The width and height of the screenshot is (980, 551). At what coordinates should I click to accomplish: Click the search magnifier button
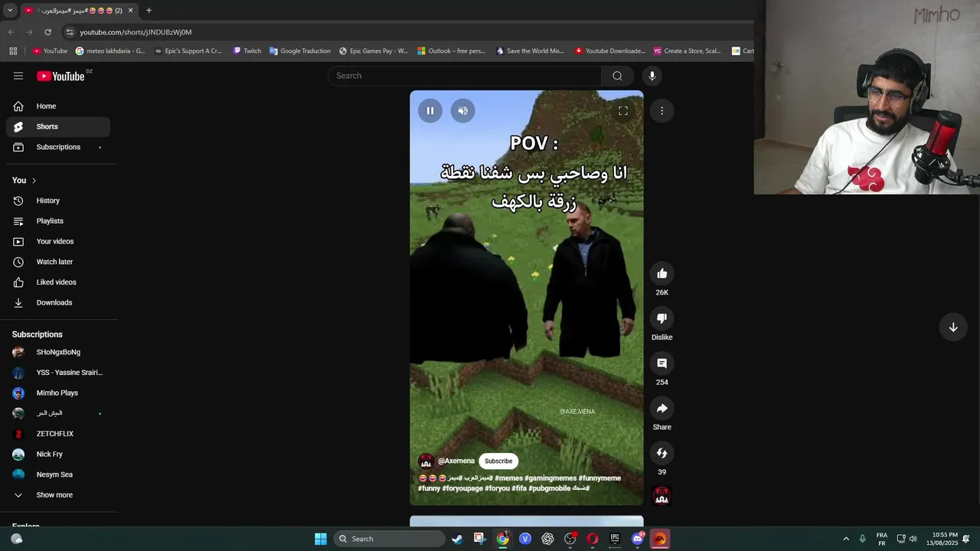617,76
